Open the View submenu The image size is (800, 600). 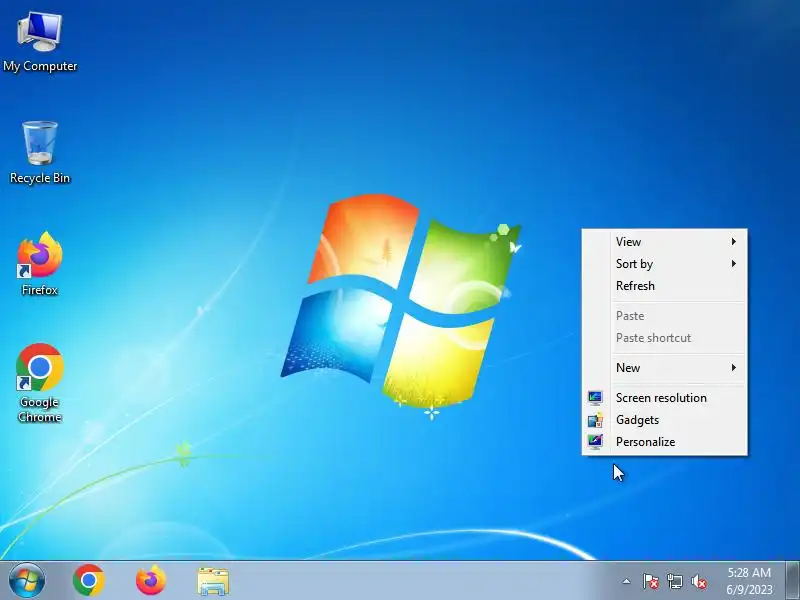click(664, 241)
